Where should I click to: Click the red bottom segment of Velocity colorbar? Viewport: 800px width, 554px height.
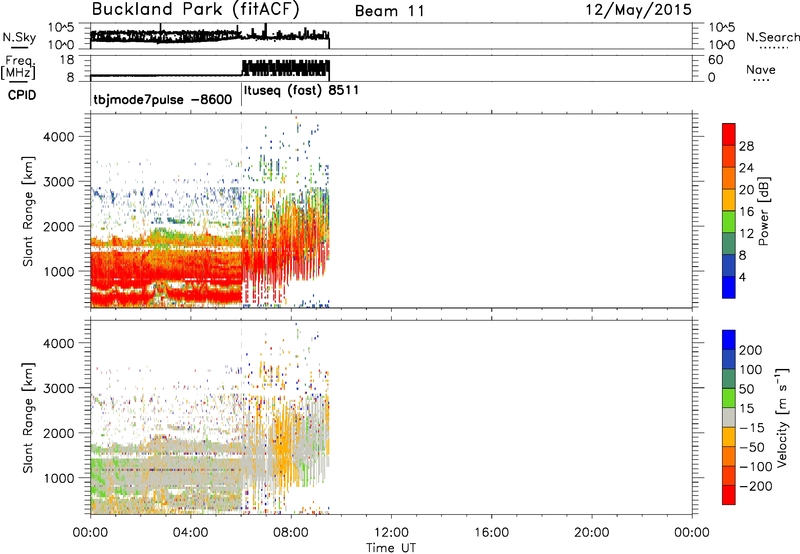(729, 495)
